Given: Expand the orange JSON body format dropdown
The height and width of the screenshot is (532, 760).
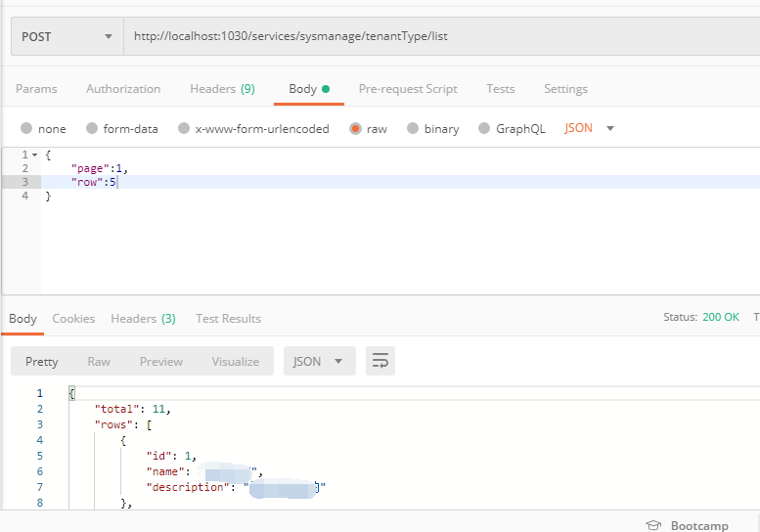Looking at the screenshot, I should point(589,128).
